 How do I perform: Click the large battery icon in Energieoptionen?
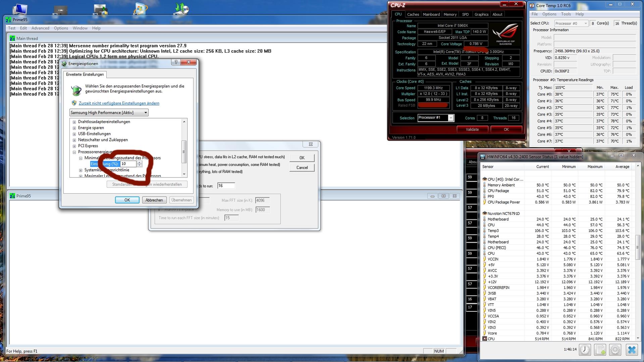point(76,90)
